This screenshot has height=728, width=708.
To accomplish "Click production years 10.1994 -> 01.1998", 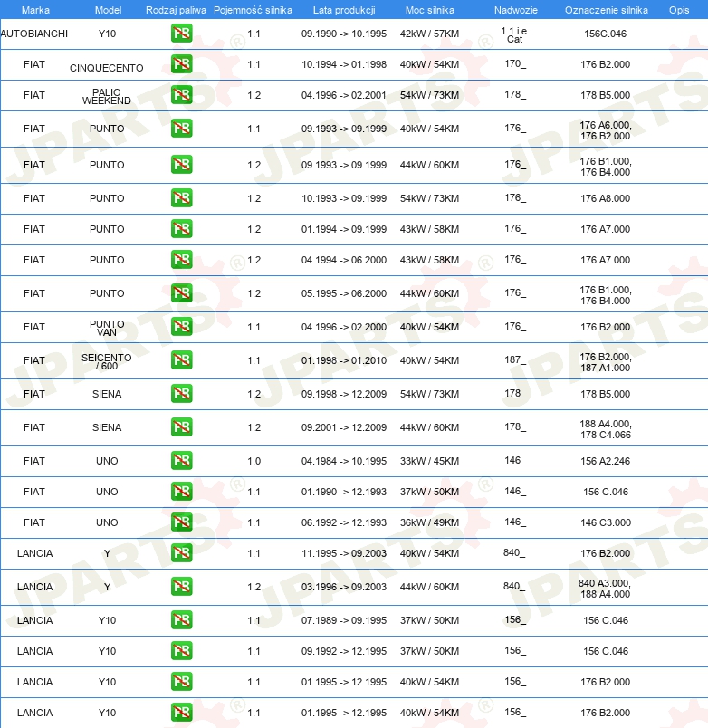I will point(344,64).
